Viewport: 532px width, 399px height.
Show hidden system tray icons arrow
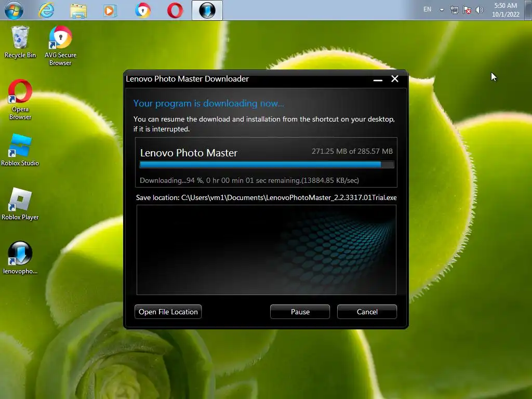pos(442,10)
